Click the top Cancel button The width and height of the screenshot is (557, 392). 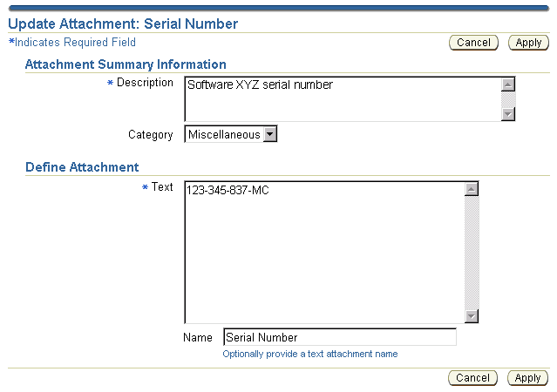point(473,43)
